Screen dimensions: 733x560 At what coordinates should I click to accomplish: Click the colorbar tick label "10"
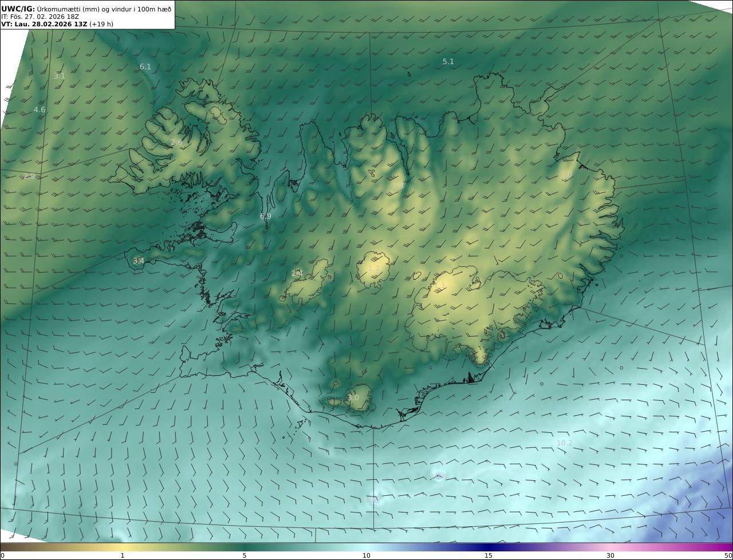click(x=366, y=555)
